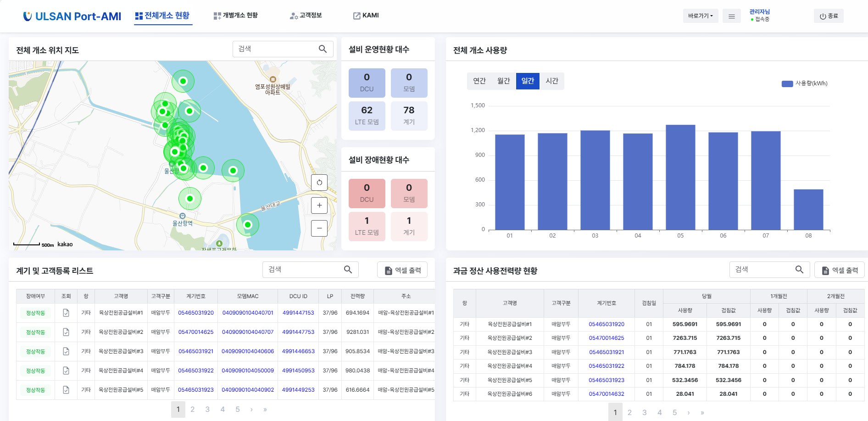The width and height of the screenshot is (868, 421).
Task: Select the fault DCU red card
Action: (367, 194)
